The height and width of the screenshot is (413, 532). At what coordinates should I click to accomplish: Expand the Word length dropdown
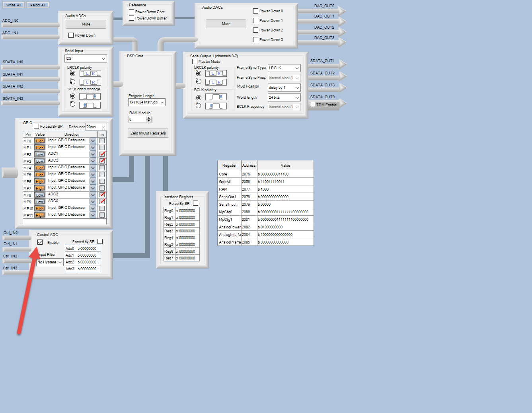284,97
